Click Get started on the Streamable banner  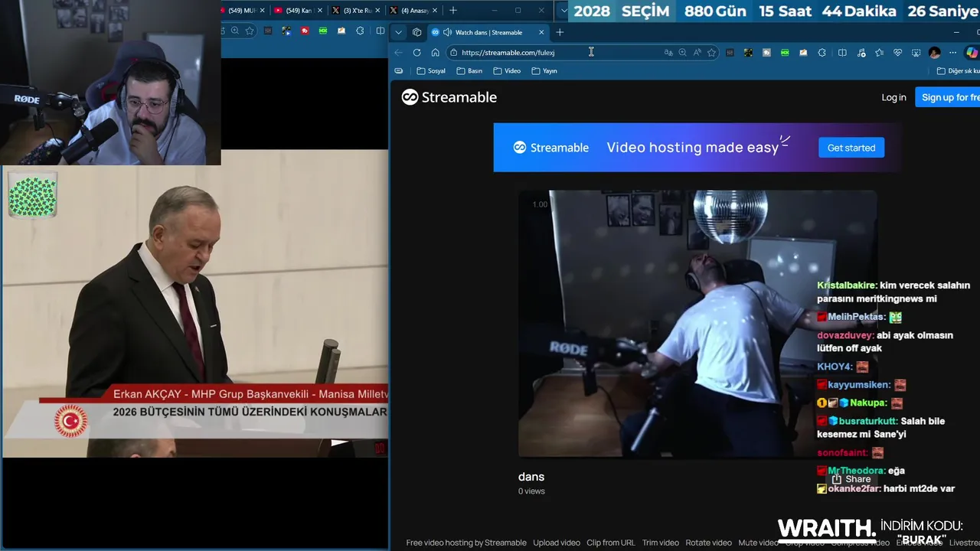pos(851,148)
